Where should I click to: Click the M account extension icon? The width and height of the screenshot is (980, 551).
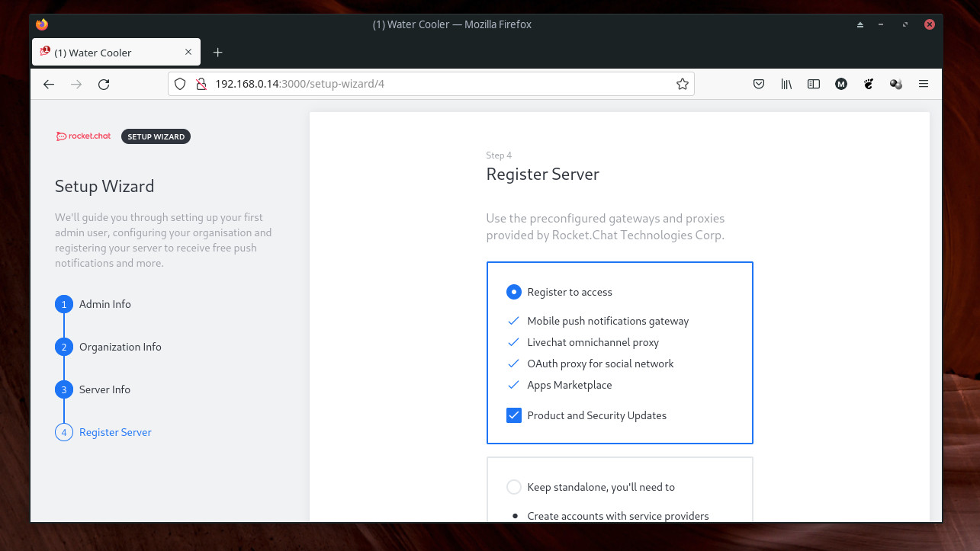point(841,84)
